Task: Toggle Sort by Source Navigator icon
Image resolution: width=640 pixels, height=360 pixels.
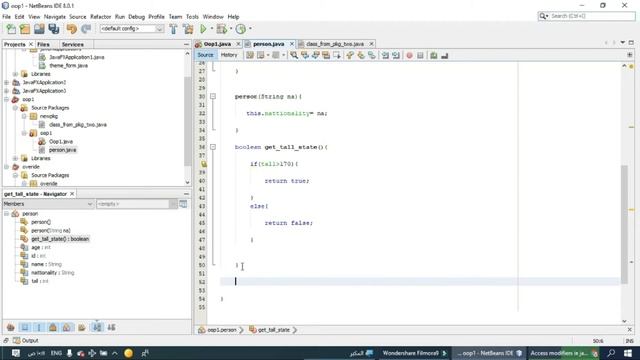Action: pos(111,327)
